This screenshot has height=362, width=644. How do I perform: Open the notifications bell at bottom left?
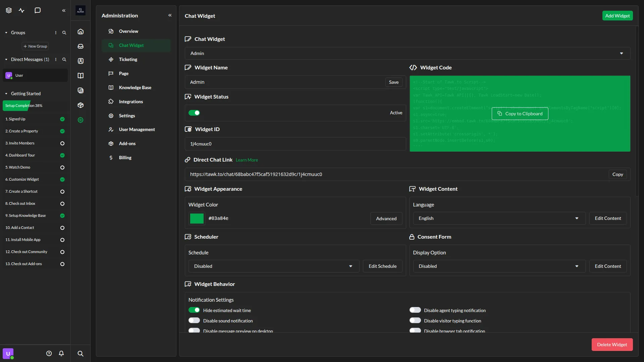point(61,353)
